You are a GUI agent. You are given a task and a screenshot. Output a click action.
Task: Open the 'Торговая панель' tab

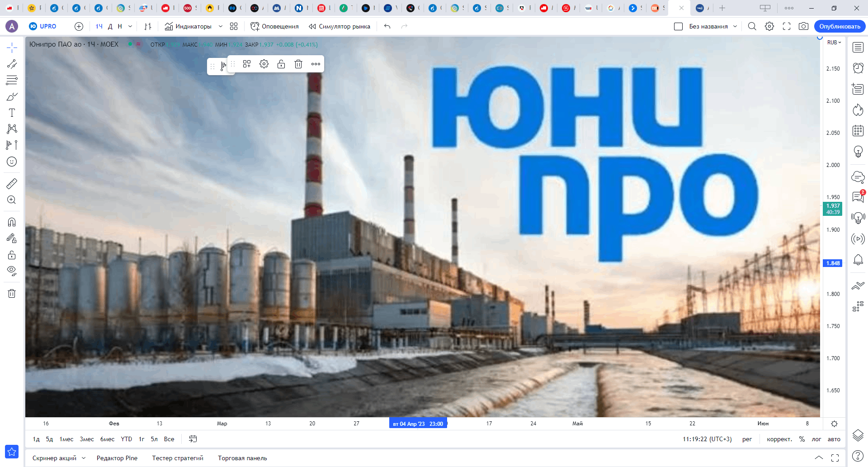tap(242, 458)
